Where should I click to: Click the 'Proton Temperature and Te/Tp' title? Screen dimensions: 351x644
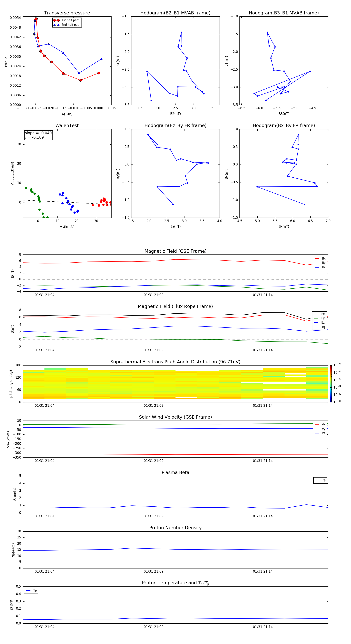(175, 583)
